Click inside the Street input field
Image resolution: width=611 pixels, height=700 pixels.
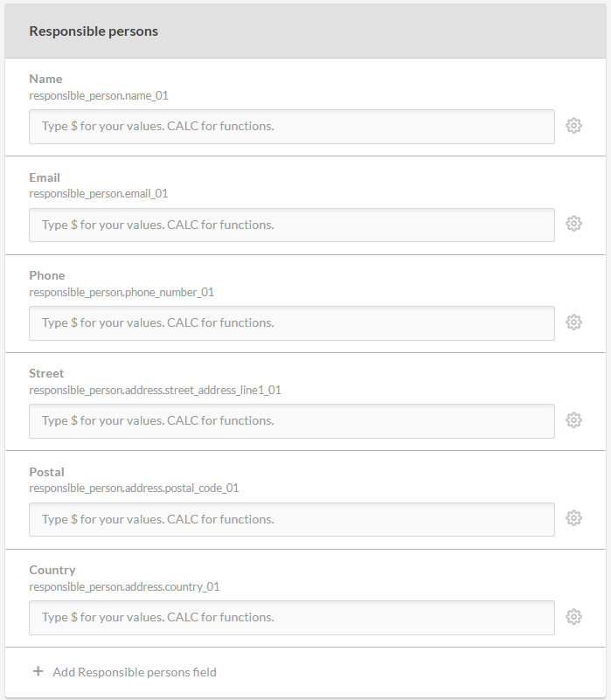[291, 421]
